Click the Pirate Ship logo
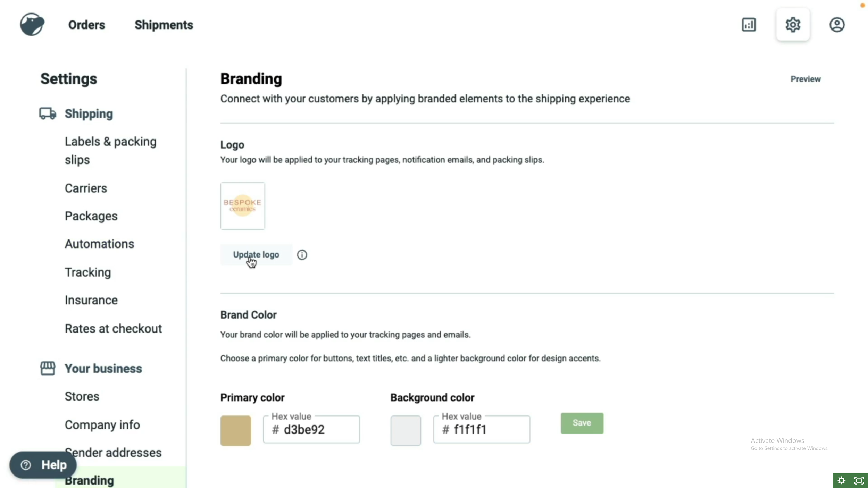868x488 pixels. (x=32, y=25)
